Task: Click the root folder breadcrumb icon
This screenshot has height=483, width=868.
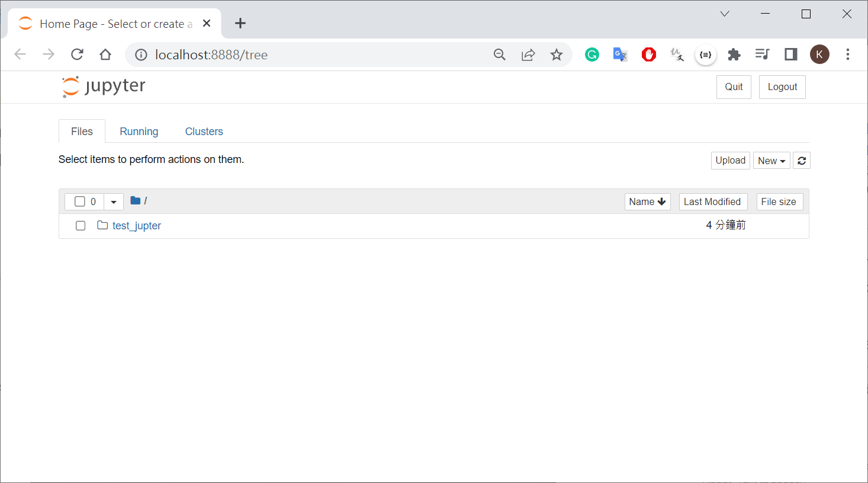Action: 136,201
